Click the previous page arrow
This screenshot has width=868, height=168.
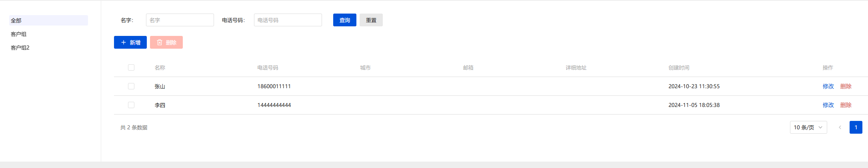click(840, 127)
